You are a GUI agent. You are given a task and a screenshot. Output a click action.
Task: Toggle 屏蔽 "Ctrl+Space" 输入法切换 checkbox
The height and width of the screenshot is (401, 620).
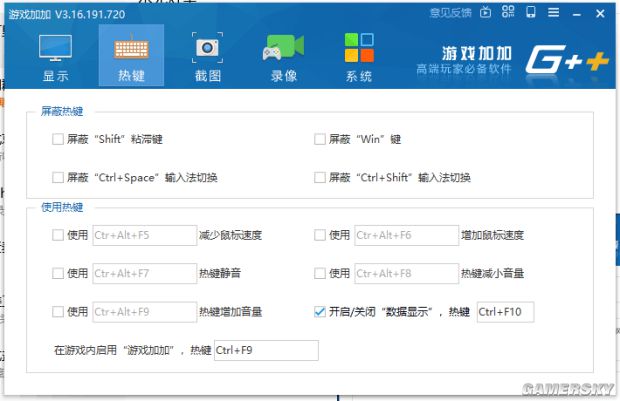tap(58, 177)
